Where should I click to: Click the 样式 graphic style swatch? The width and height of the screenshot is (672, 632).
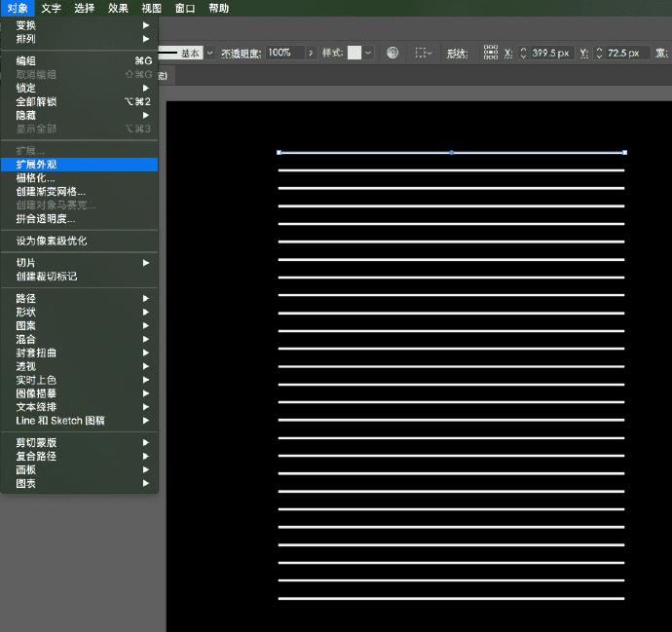pos(355,53)
